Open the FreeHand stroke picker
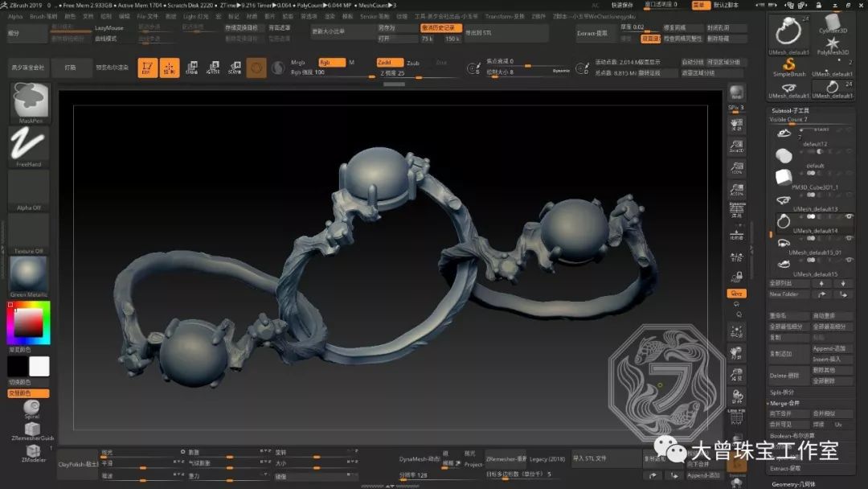Viewport: 868px width, 489px height. [29, 146]
